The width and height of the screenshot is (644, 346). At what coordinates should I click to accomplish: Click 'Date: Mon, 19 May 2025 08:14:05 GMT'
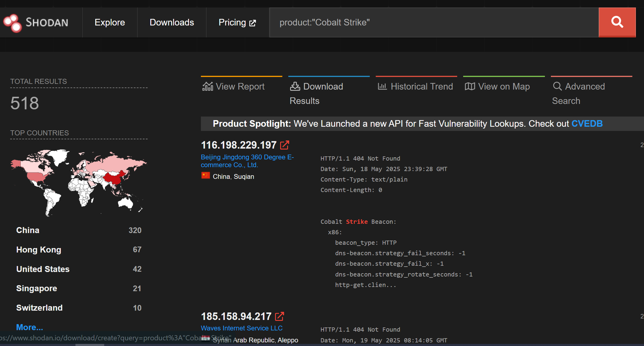click(384, 340)
